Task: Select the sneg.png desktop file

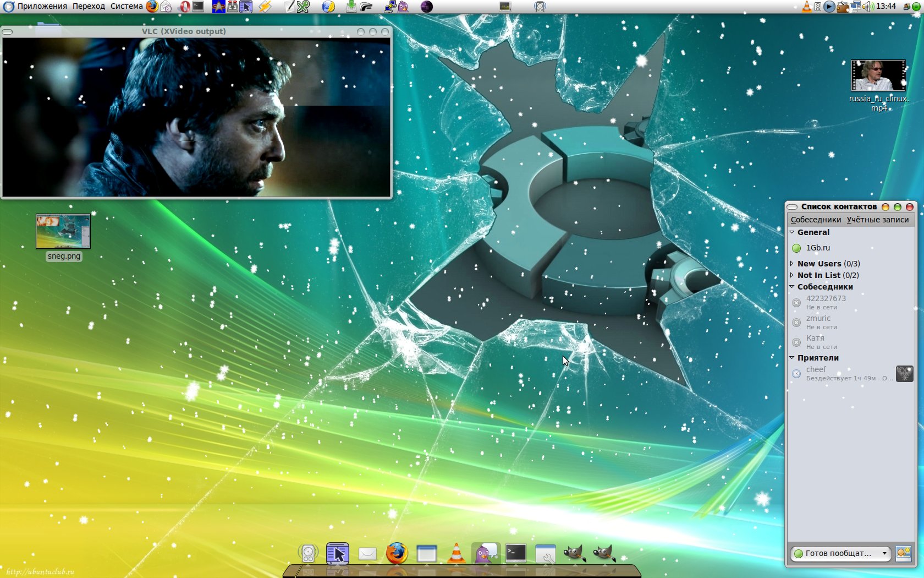Action: coord(63,237)
